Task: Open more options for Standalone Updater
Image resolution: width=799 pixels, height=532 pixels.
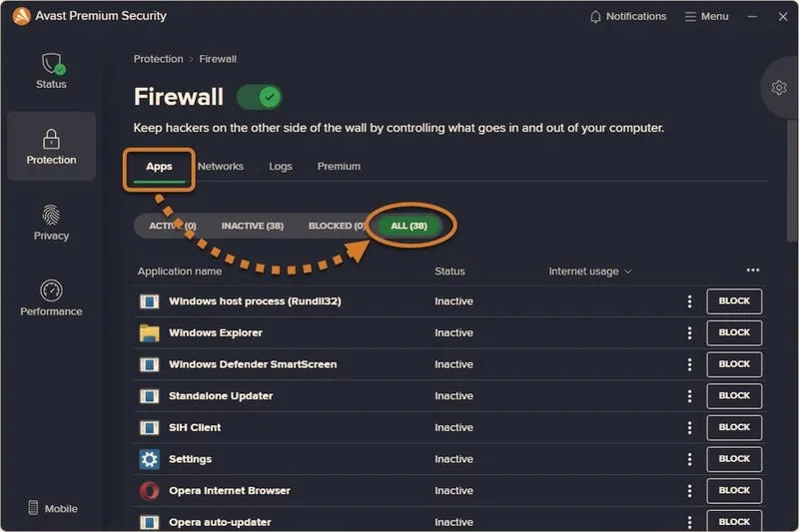Action: pyautogui.click(x=689, y=396)
